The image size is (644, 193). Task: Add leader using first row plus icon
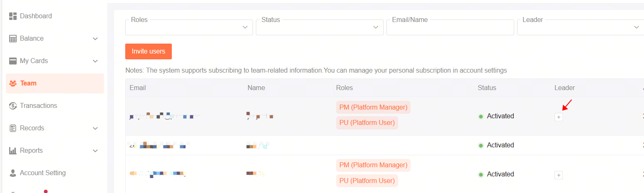pyautogui.click(x=559, y=117)
